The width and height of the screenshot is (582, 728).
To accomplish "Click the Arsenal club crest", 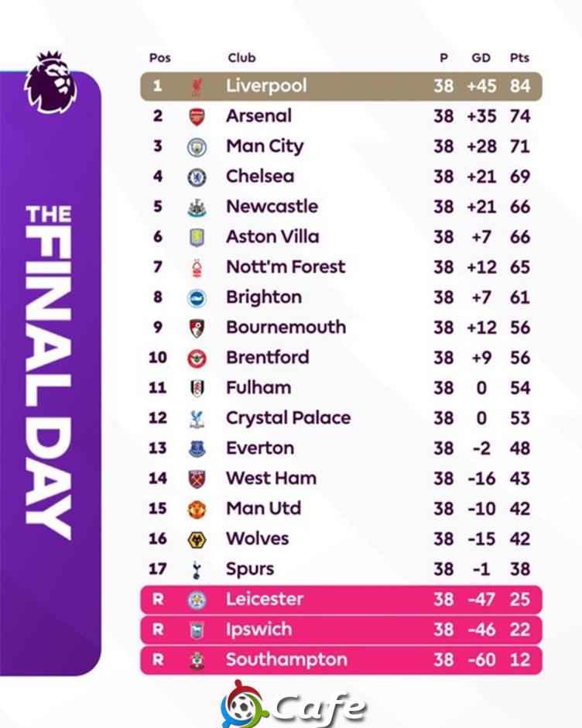I will point(197,116).
